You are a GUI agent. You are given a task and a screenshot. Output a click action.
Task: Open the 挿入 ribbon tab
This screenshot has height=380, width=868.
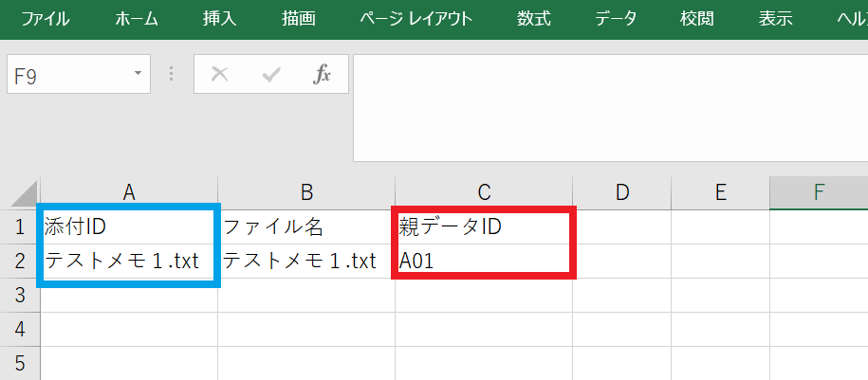pyautogui.click(x=219, y=19)
